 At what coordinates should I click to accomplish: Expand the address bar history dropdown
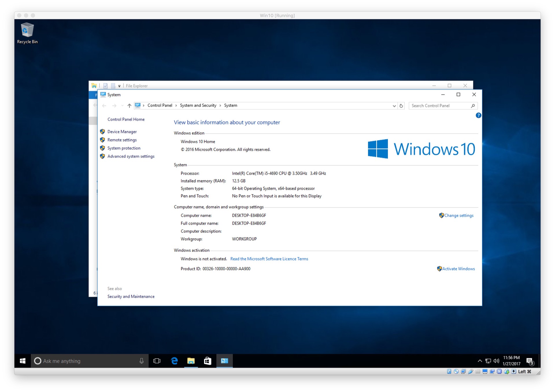coord(394,106)
